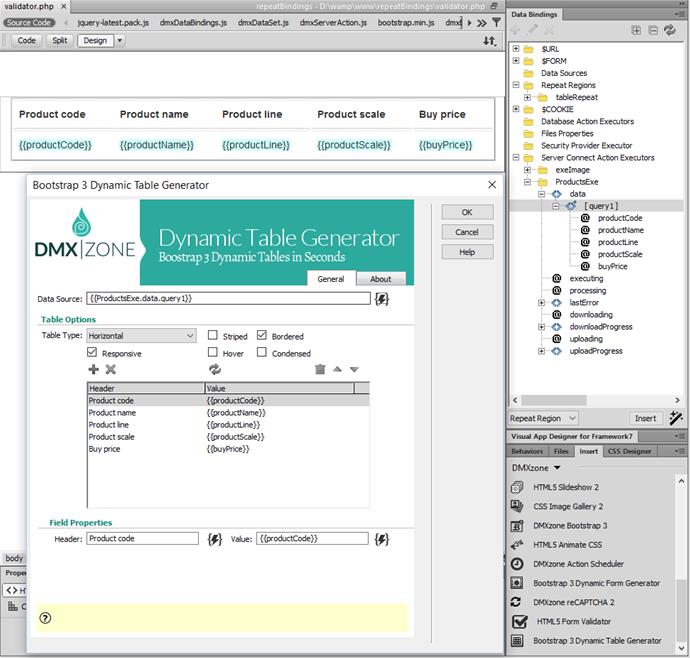The image size is (690, 658).
Task: Show more related files with double chevron
Action: (x=482, y=22)
